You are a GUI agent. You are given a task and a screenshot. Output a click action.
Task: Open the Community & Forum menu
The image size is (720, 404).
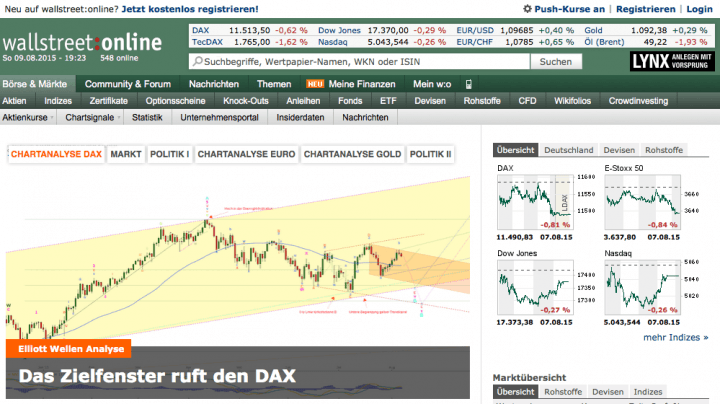tap(128, 84)
